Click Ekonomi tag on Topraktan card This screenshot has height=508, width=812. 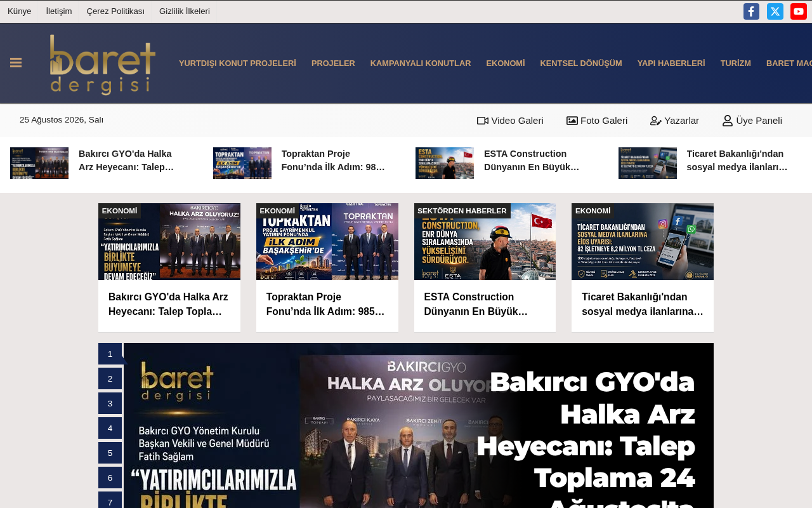point(277,211)
